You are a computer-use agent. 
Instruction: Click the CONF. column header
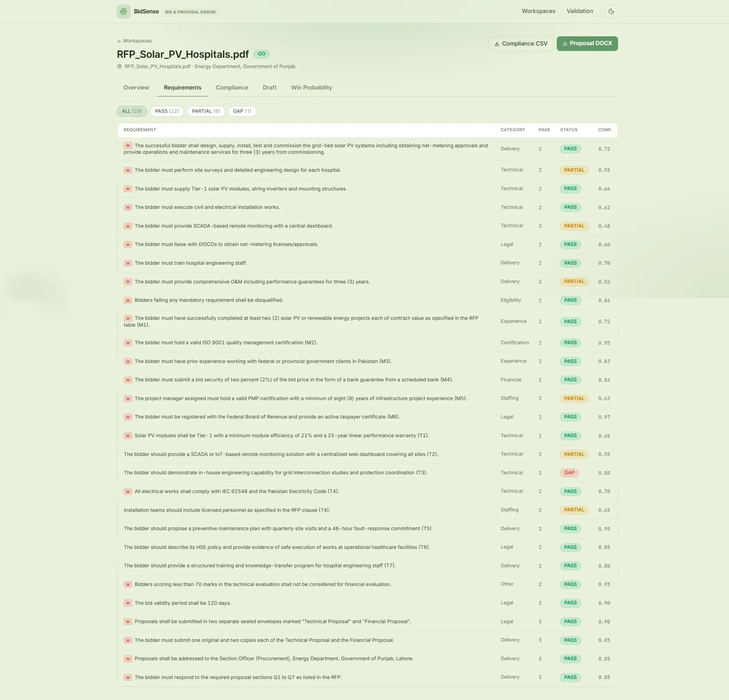point(605,130)
